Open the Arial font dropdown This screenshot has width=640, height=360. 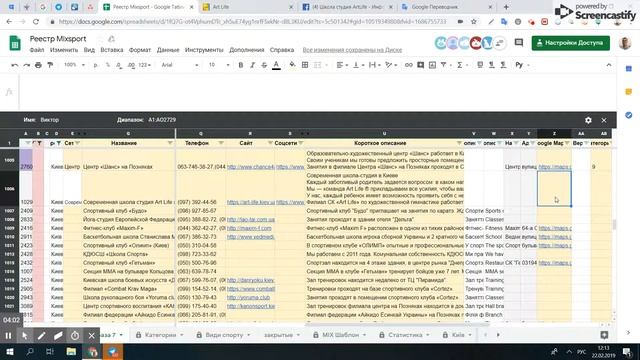180,65
